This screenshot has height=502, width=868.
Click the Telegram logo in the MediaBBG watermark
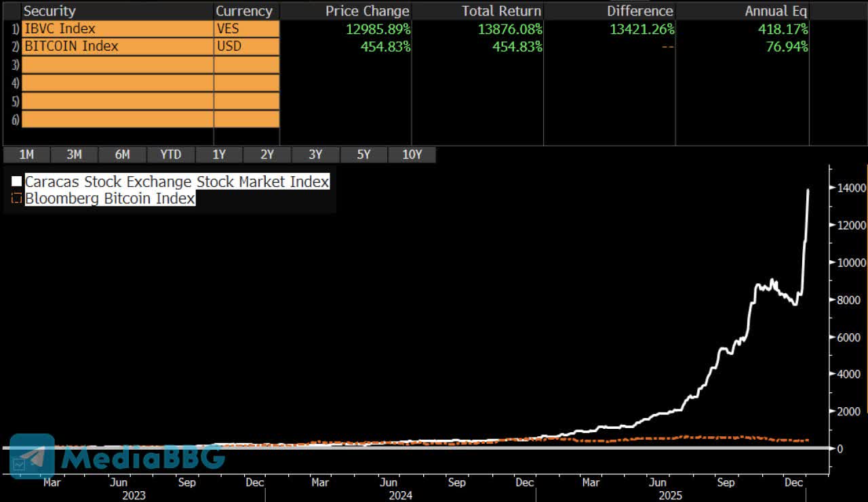coord(32,455)
